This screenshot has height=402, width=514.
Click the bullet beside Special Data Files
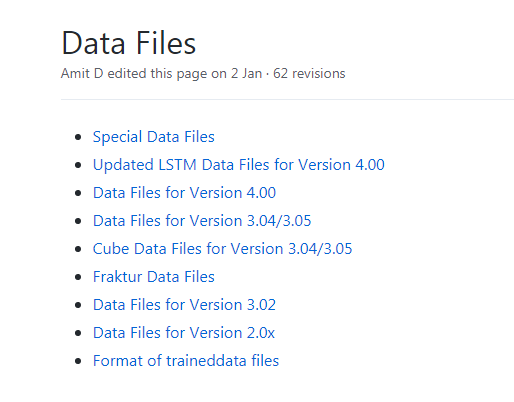point(78,137)
